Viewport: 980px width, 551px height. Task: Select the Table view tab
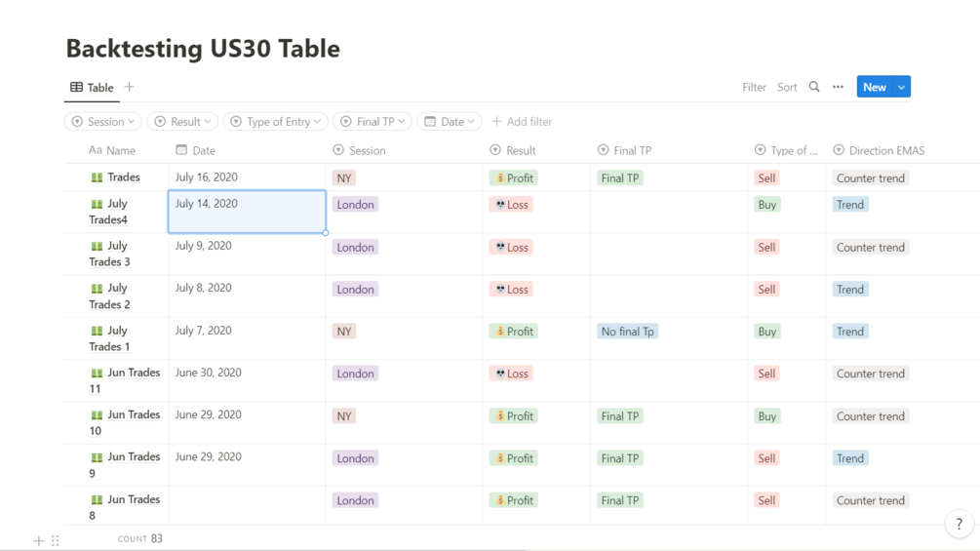(x=92, y=88)
